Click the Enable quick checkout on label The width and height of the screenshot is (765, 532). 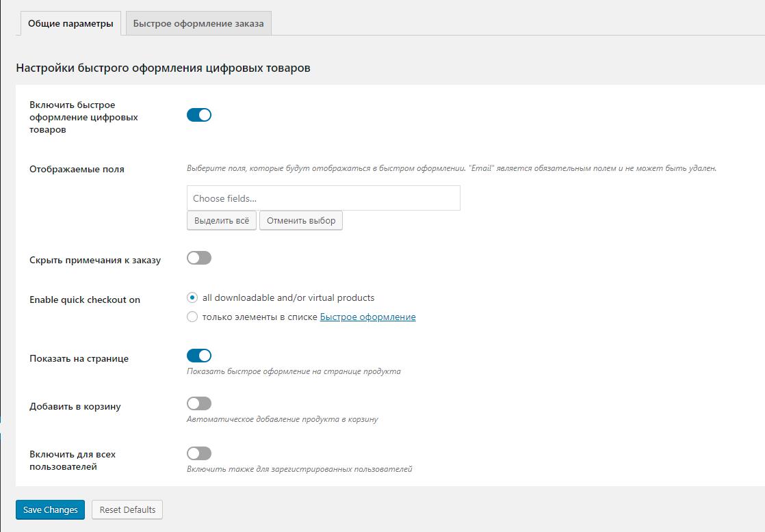85,300
